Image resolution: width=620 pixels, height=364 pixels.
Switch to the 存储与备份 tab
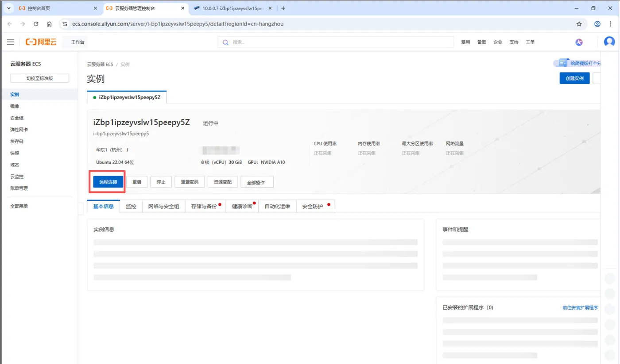[x=205, y=206]
